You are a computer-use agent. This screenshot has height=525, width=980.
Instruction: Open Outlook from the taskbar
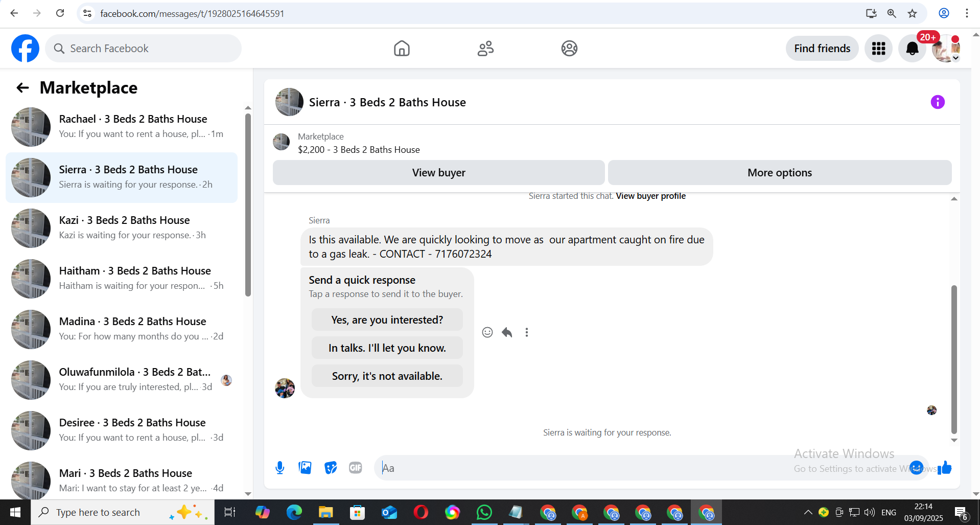pyautogui.click(x=389, y=512)
